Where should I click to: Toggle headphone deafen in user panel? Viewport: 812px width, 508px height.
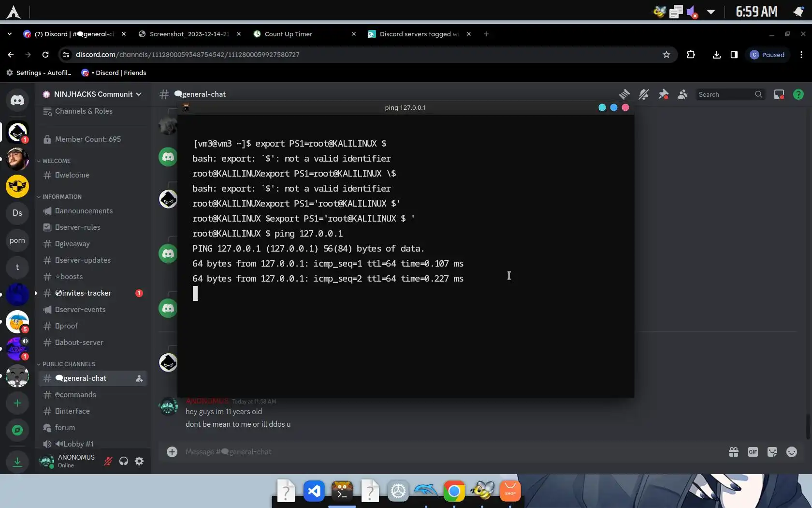[x=124, y=461]
